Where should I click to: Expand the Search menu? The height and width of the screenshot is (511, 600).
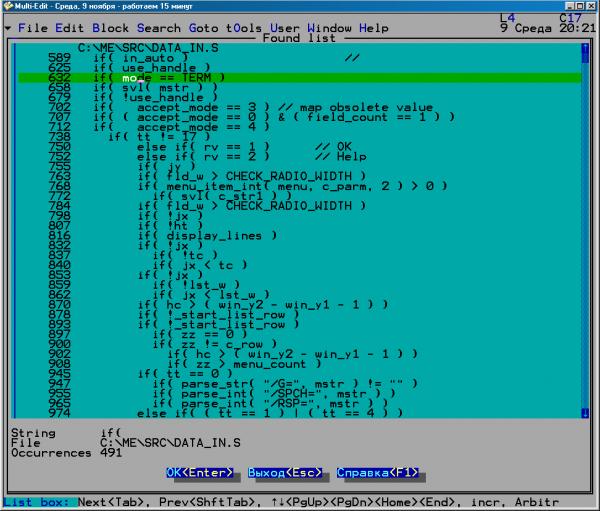pos(159,28)
